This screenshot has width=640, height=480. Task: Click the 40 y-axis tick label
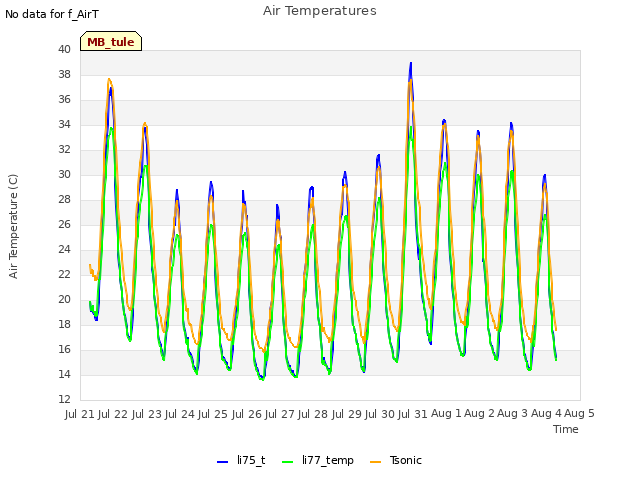[x=64, y=49]
